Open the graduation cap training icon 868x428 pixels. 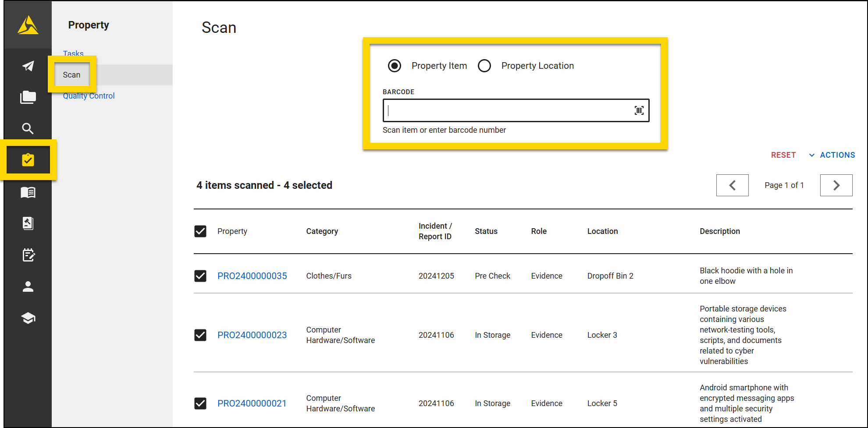point(28,318)
